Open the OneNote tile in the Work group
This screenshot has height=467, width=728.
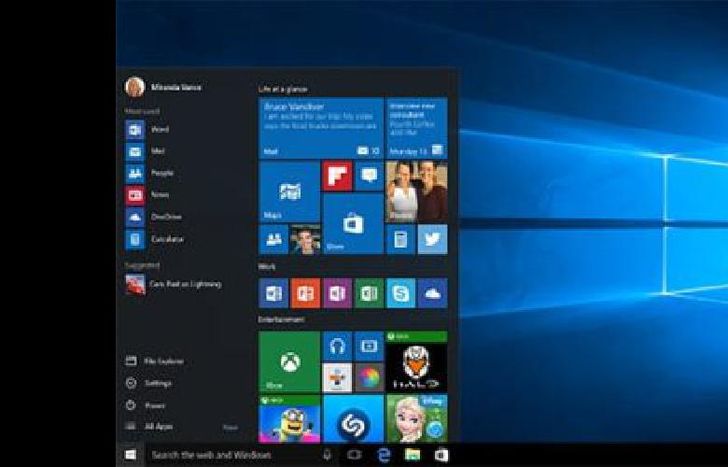337,293
